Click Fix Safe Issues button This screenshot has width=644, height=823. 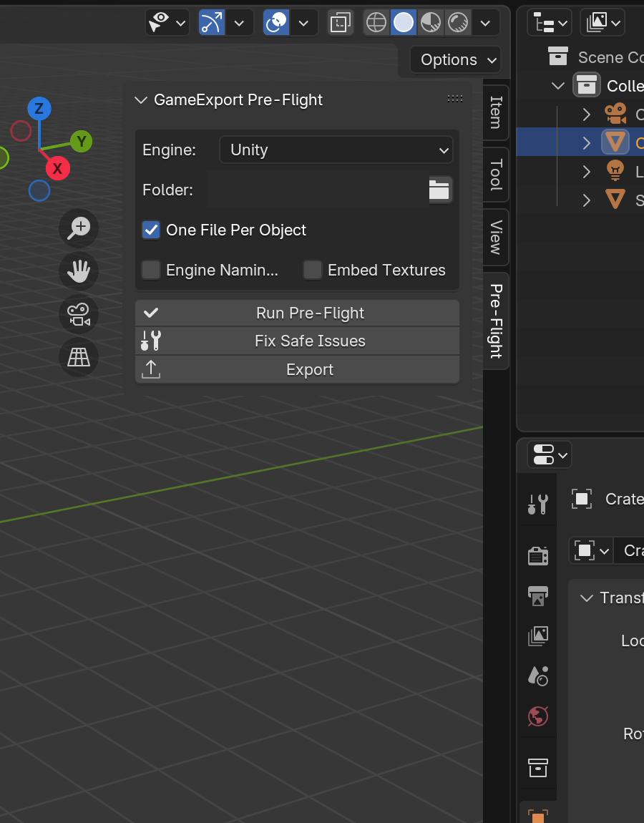(297, 341)
